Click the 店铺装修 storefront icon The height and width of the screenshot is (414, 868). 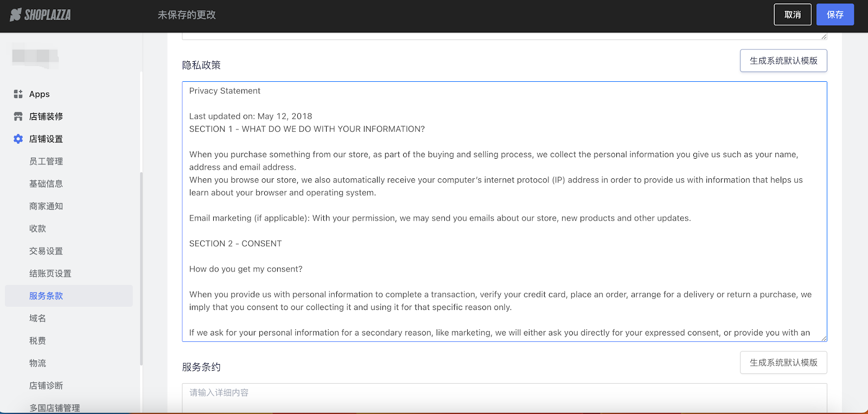18,117
